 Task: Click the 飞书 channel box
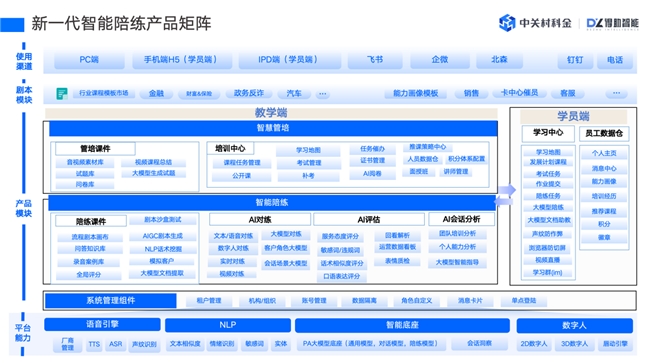click(x=375, y=60)
